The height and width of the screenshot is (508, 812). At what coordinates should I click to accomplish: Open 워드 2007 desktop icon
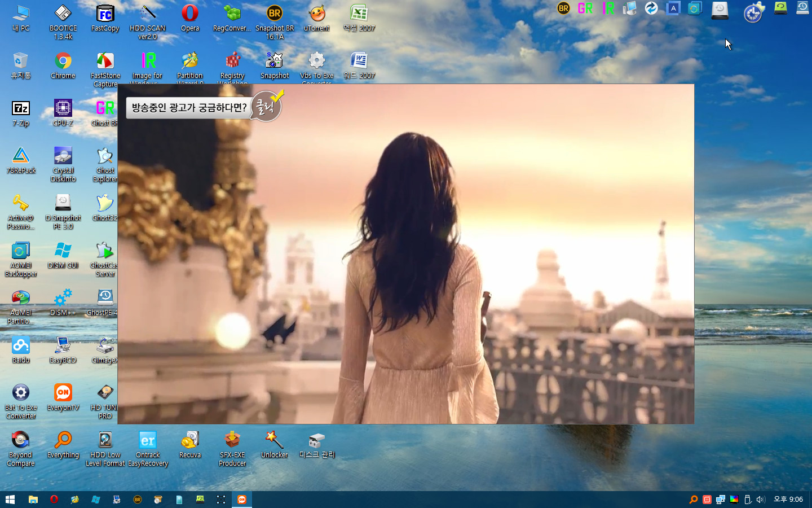click(x=359, y=65)
